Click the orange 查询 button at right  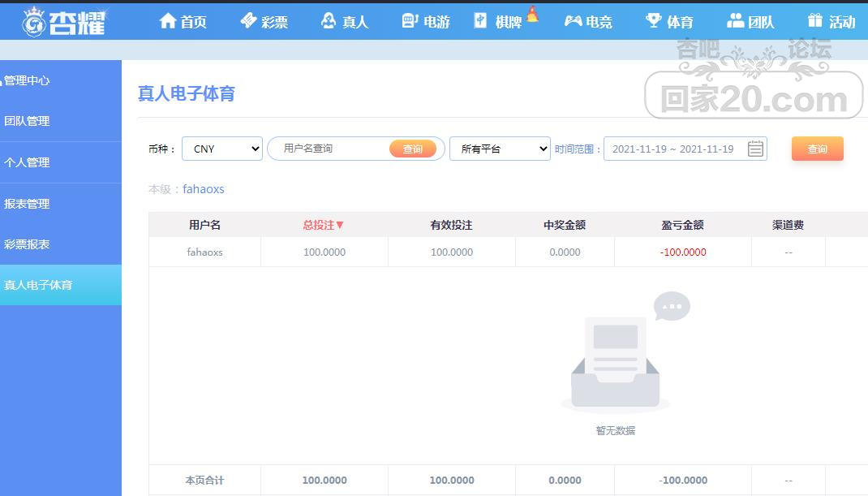(817, 149)
